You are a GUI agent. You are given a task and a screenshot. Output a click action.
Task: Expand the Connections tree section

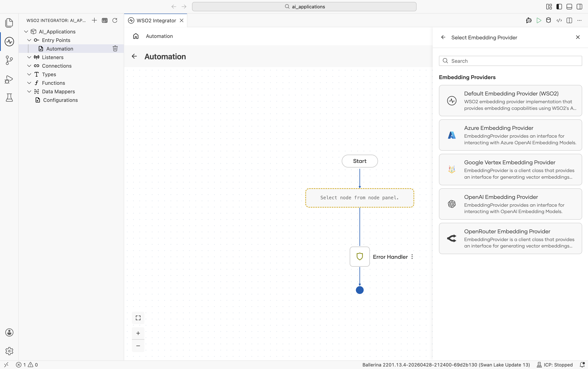point(29,66)
